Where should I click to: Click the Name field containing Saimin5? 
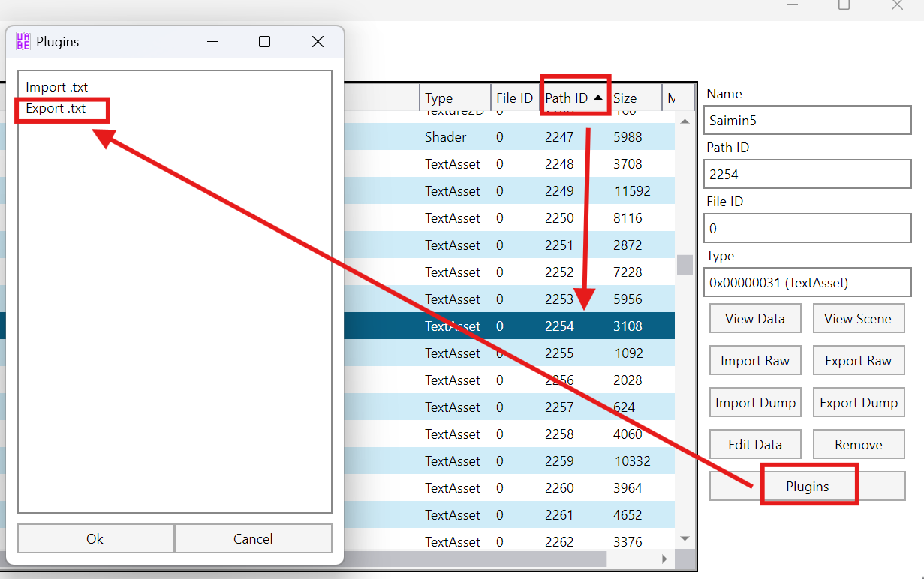[808, 121]
